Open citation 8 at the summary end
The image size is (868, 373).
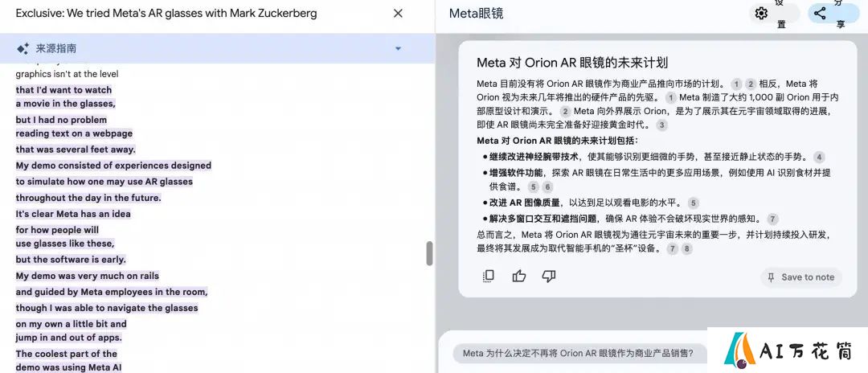click(686, 249)
